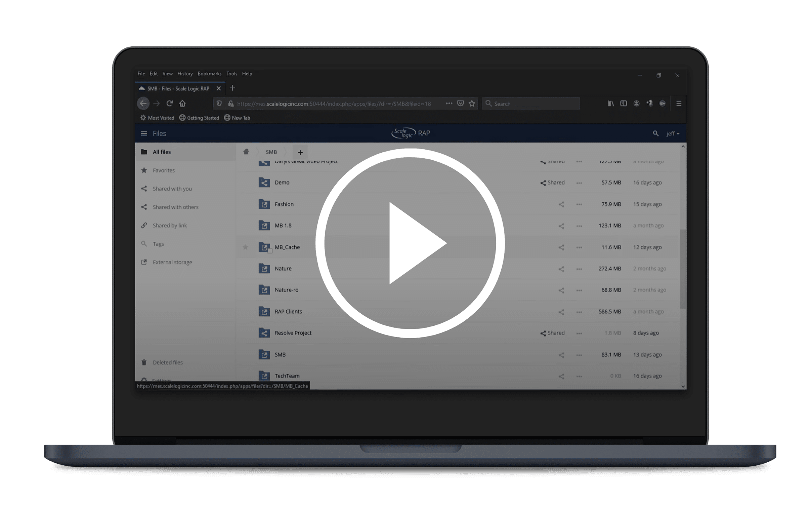Screen dimensions: 812x509
Task: Click the URL address bar
Action: 334,104
